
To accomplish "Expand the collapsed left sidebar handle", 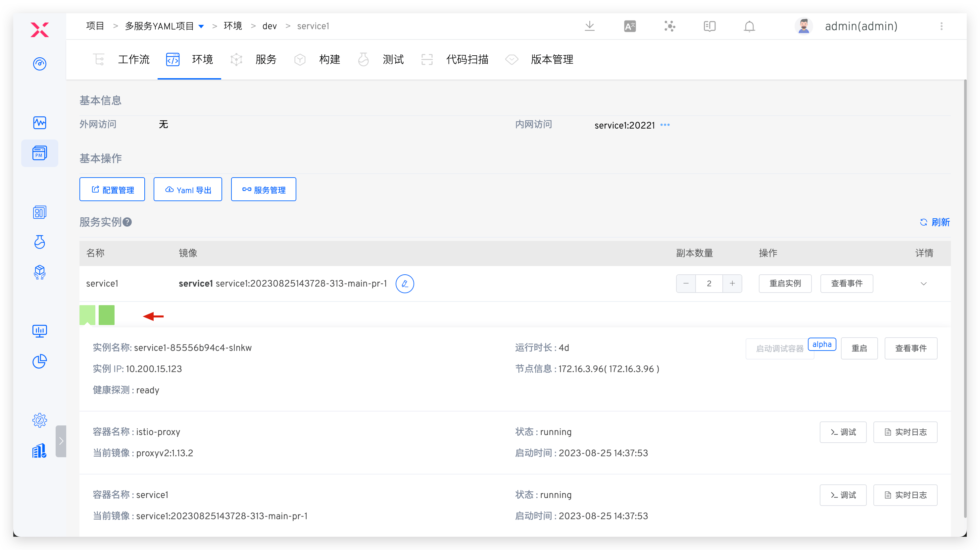I will tap(61, 441).
